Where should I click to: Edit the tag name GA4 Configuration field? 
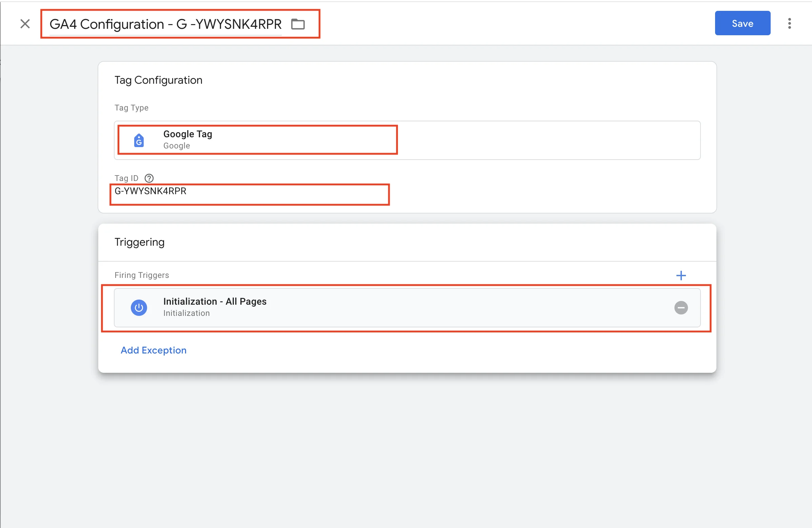(165, 24)
